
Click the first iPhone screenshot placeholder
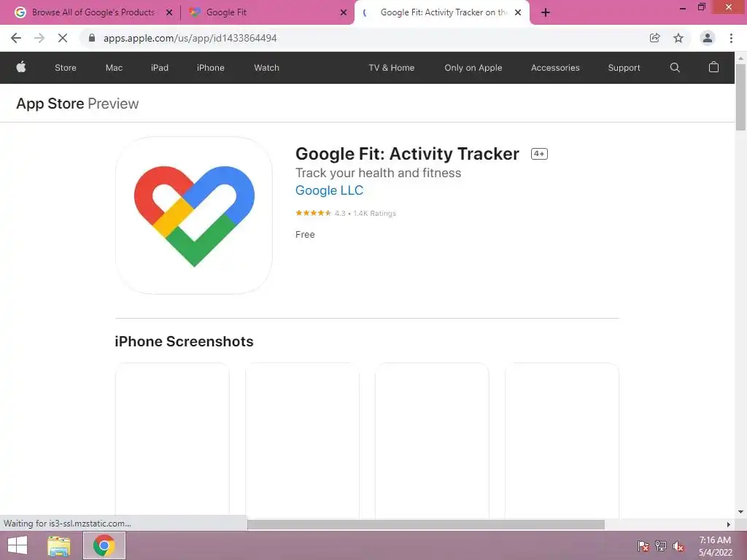[172, 440]
